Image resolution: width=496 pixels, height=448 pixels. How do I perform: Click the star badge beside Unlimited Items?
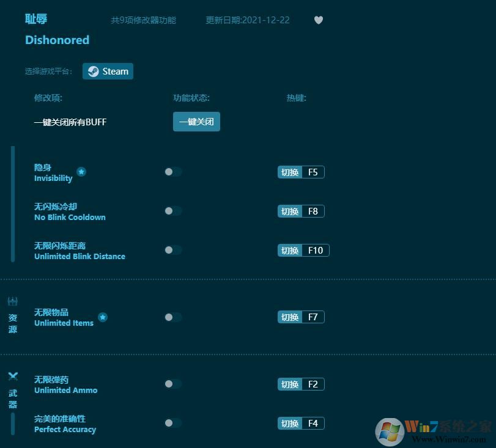point(103,317)
